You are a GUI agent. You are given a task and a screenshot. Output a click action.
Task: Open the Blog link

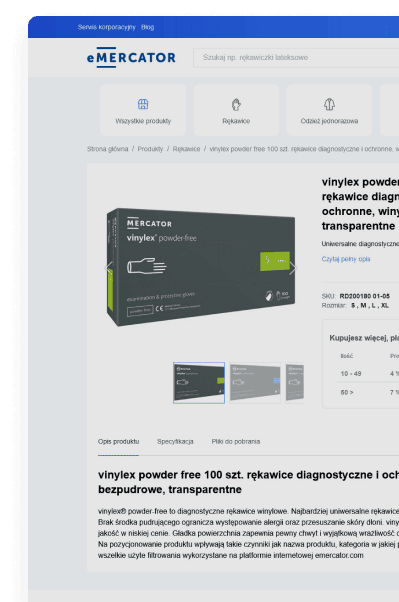coord(147,27)
